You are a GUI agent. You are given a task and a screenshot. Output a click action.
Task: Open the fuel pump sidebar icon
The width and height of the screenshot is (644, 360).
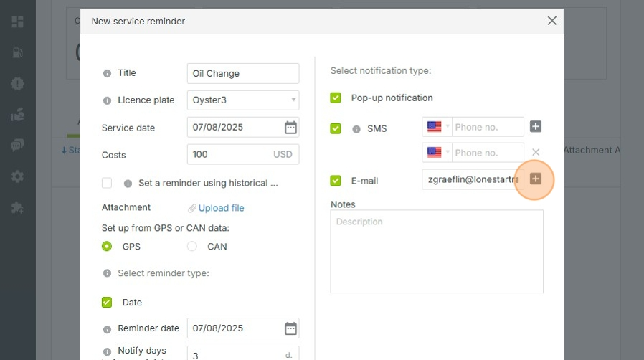[x=17, y=52]
